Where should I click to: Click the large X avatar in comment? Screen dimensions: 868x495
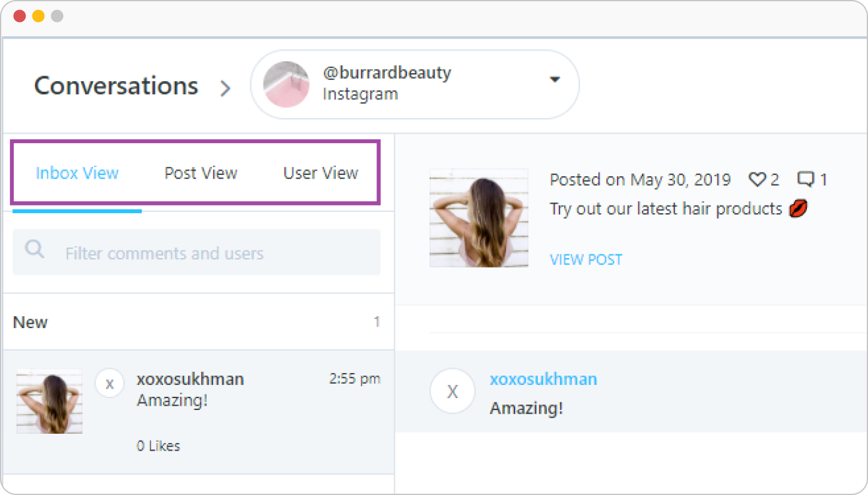453,392
